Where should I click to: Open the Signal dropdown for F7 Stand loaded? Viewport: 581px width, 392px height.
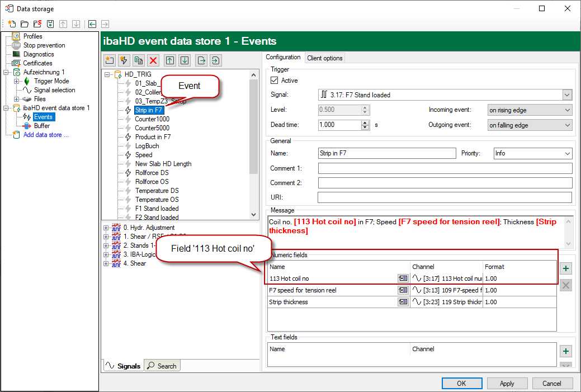(567, 95)
